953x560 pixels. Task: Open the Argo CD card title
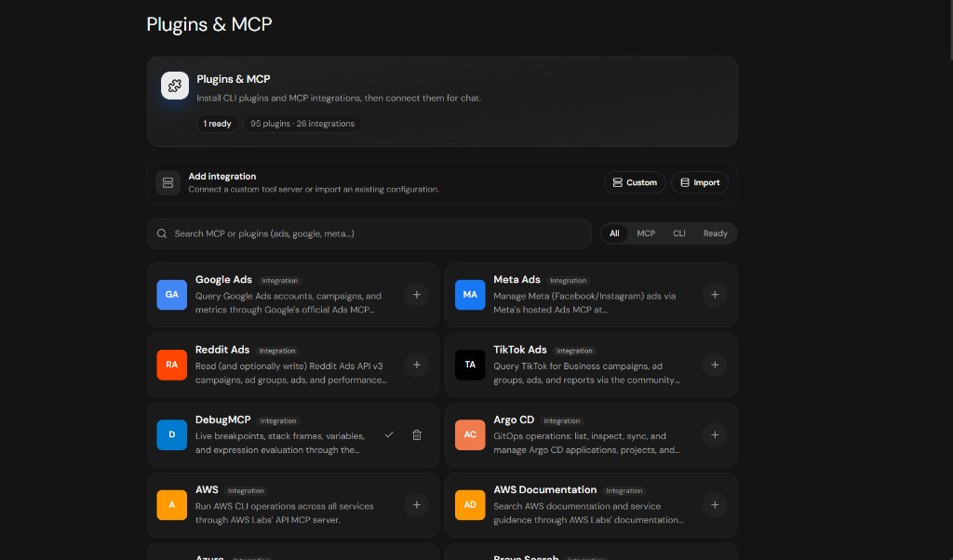pos(514,420)
